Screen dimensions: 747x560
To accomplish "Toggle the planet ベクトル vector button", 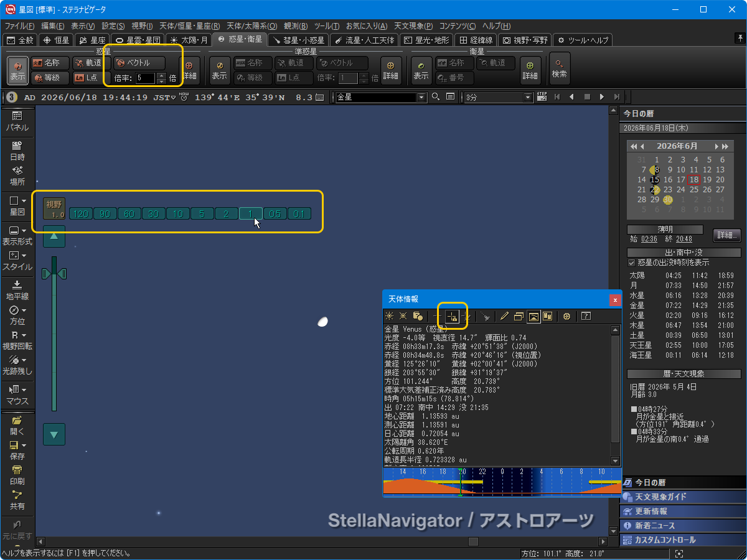I will pos(140,63).
